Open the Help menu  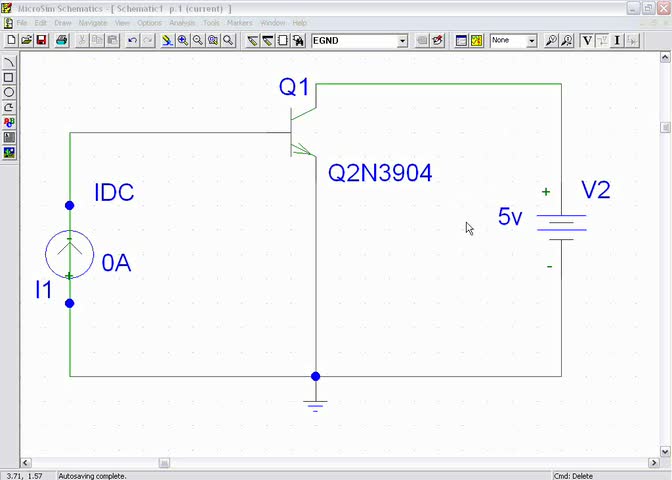(x=300, y=23)
